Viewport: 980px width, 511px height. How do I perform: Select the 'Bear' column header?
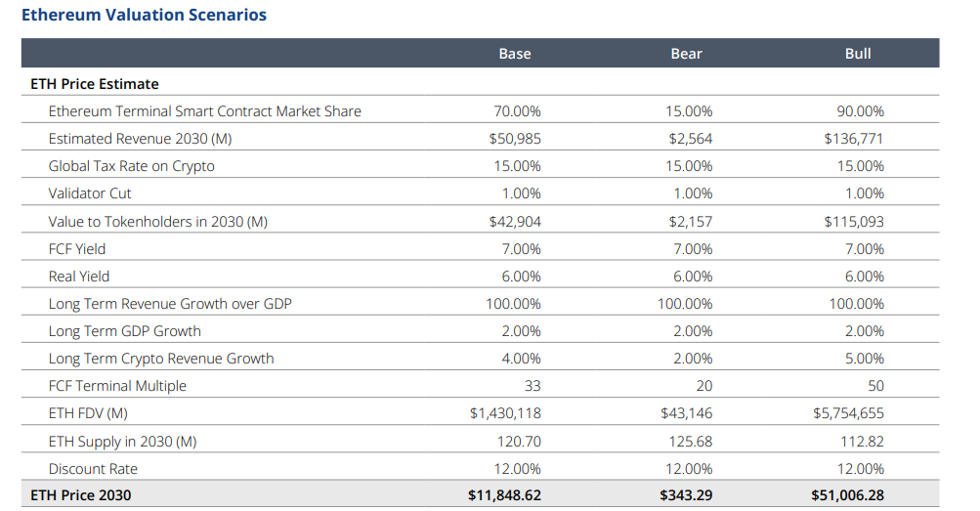point(686,54)
